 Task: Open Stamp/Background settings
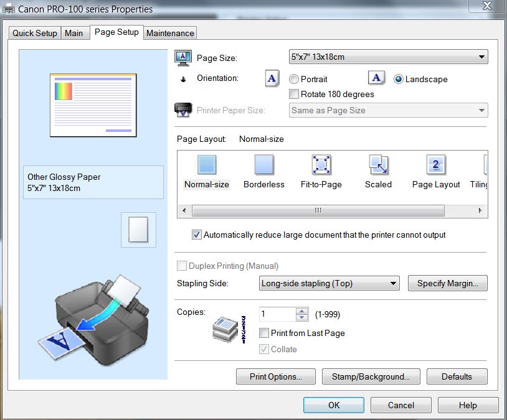pos(371,376)
